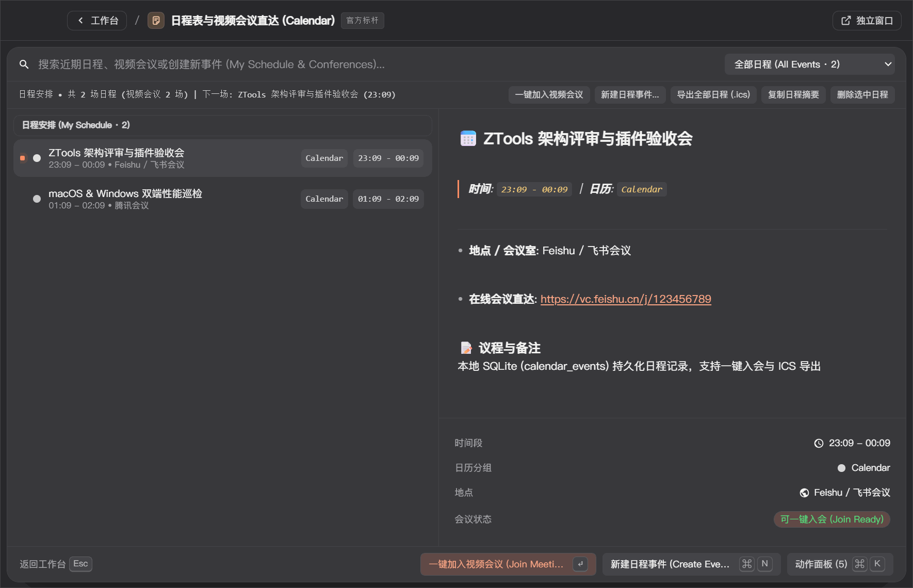
Task: Click the N key hint on Create Event
Action: [764, 564]
